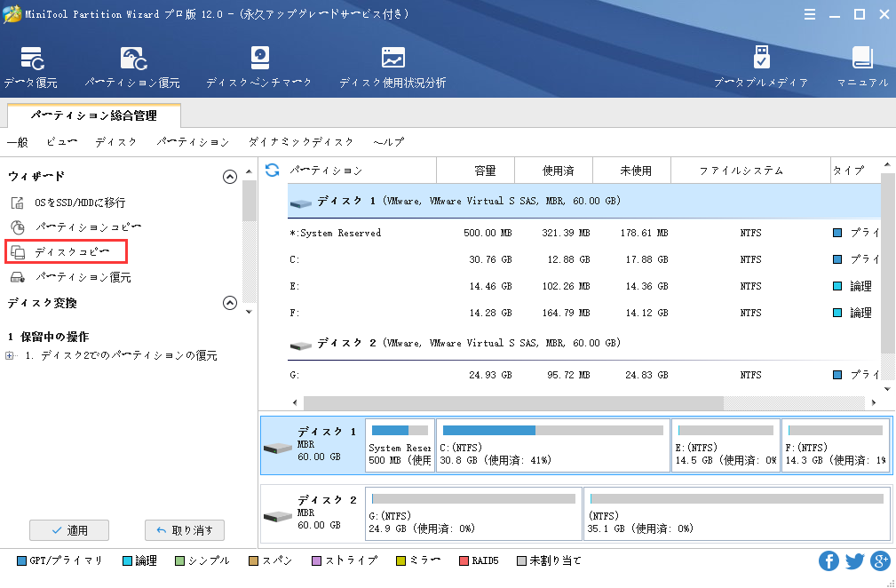
Task: Click the MiniTool app logo in title bar
Action: coord(12,13)
